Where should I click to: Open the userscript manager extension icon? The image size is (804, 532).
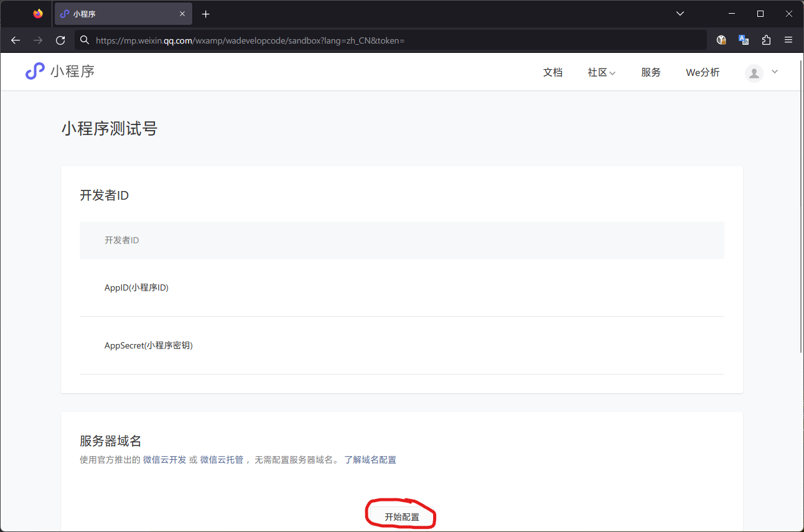click(721, 40)
